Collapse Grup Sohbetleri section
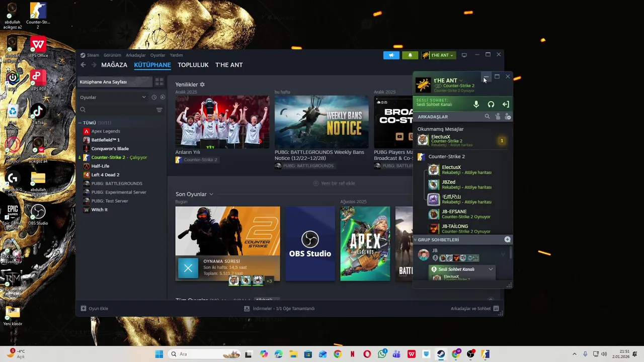The image size is (644, 362). click(x=416, y=240)
